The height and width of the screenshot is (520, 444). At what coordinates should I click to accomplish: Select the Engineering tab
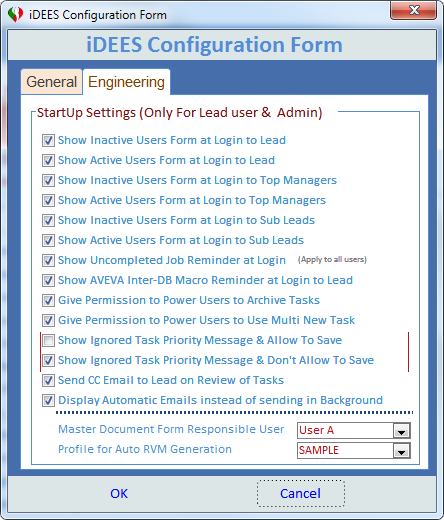coord(126,82)
